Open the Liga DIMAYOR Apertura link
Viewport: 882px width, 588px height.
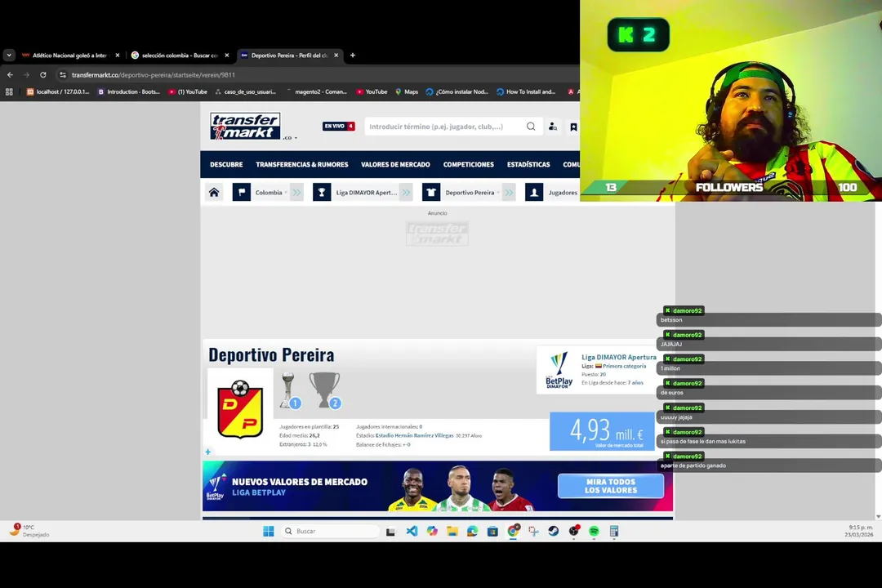pos(619,358)
